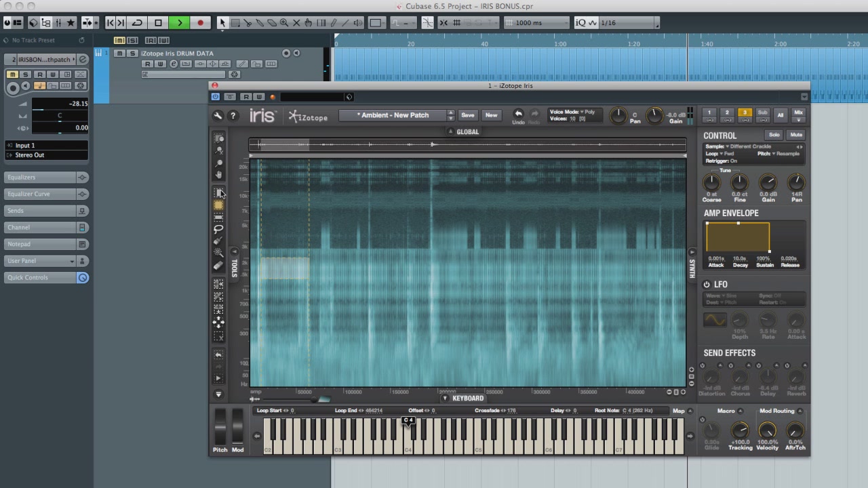Screen dimensions: 868x488
Task: Open the Quick Controls inspector tab
Action: tap(46, 277)
